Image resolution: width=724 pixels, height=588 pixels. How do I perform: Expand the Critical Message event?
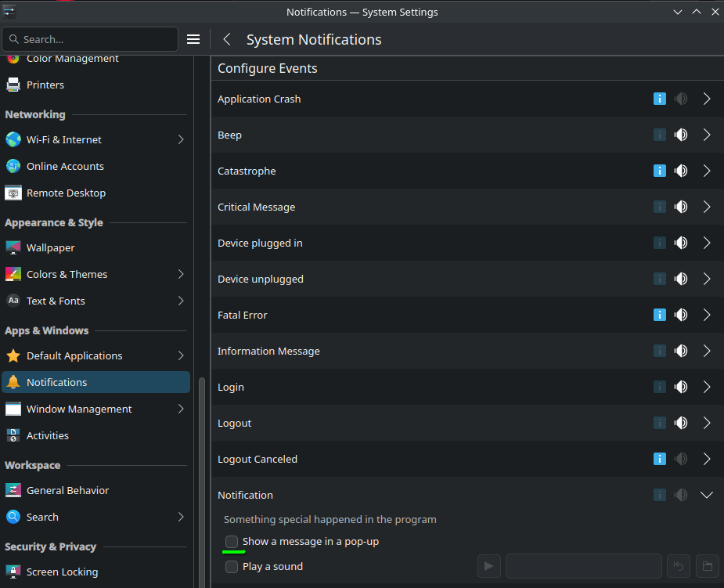tap(707, 207)
